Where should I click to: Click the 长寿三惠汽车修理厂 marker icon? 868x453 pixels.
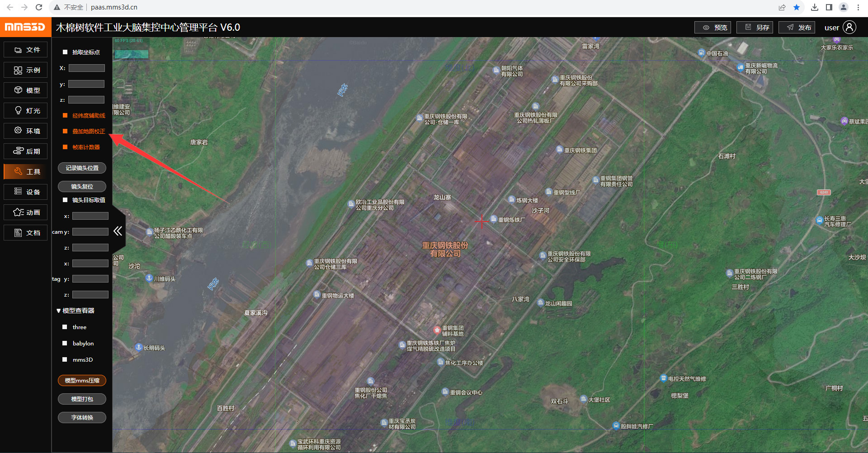819,221
